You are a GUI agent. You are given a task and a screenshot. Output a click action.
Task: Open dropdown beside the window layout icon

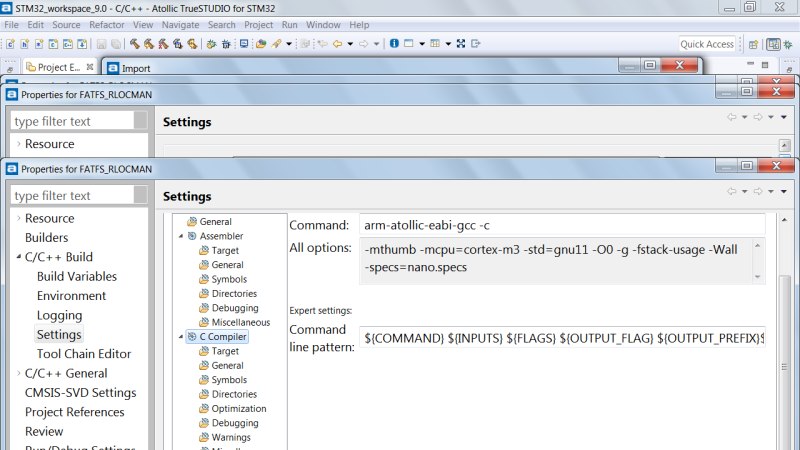point(422,44)
